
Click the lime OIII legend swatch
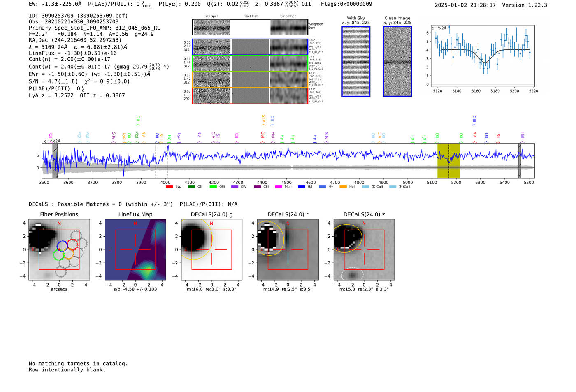213,187
